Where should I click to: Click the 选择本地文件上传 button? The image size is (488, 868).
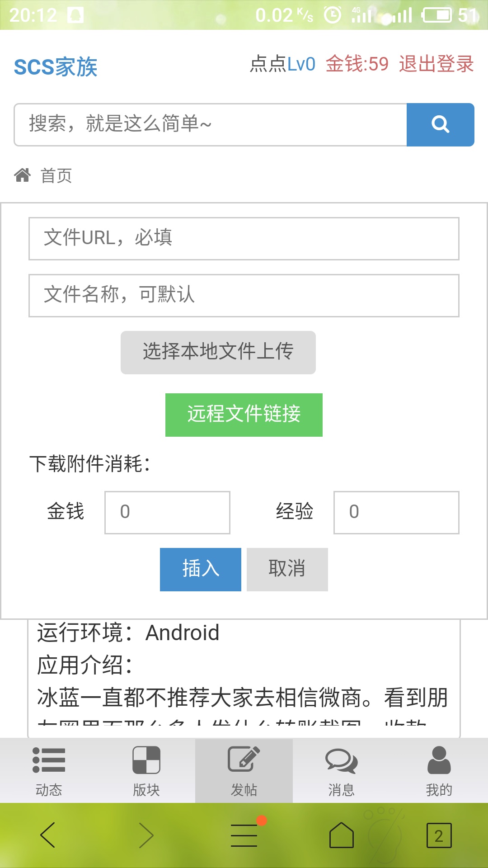218,353
